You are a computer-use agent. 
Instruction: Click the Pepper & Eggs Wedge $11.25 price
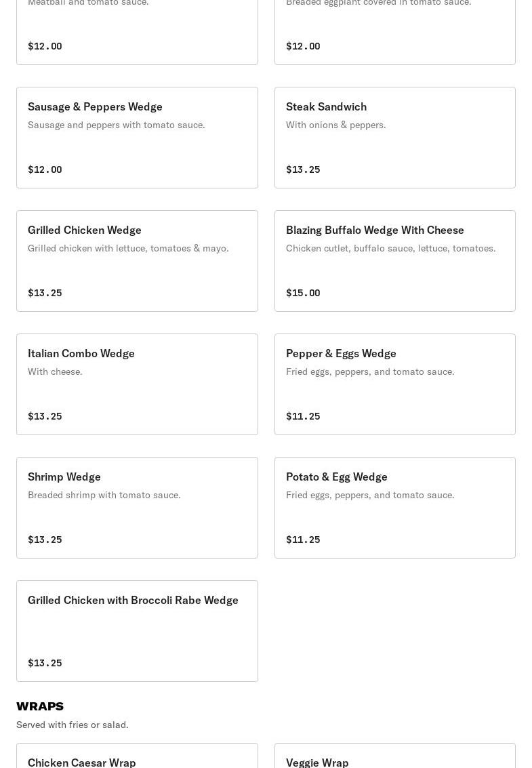point(303,416)
